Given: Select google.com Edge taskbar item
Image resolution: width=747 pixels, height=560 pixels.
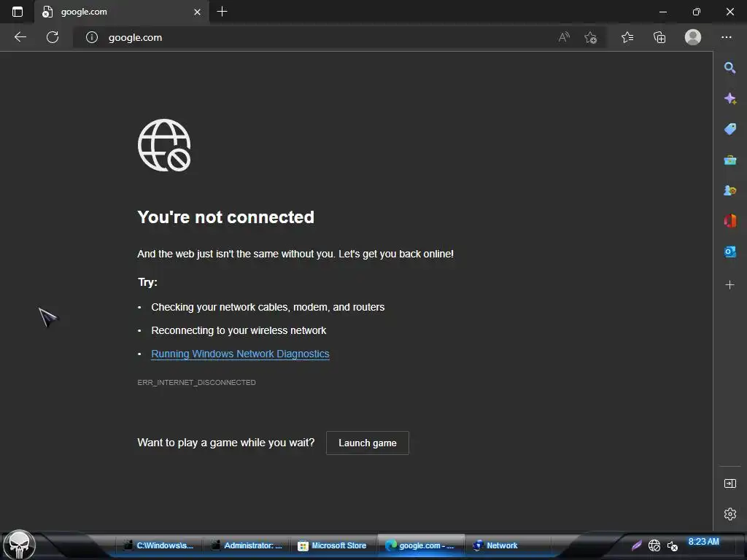Looking at the screenshot, I should point(420,545).
